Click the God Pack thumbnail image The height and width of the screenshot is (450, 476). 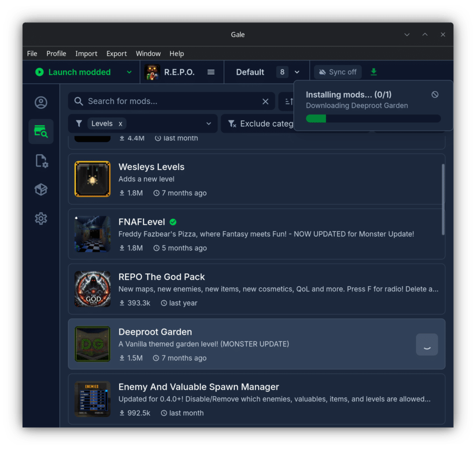tap(93, 289)
